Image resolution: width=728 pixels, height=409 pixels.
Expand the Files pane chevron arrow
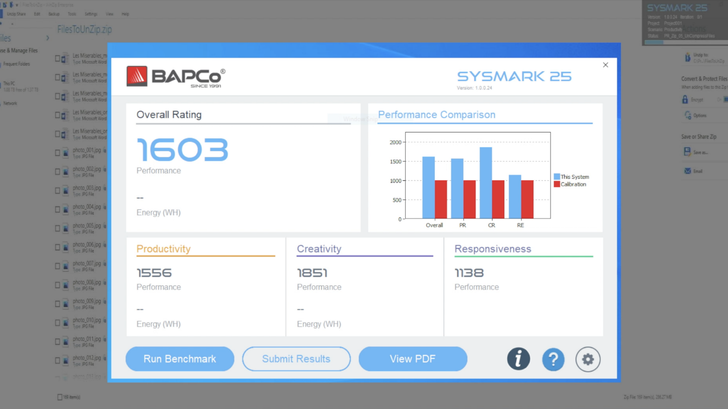[x=47, y=39]
